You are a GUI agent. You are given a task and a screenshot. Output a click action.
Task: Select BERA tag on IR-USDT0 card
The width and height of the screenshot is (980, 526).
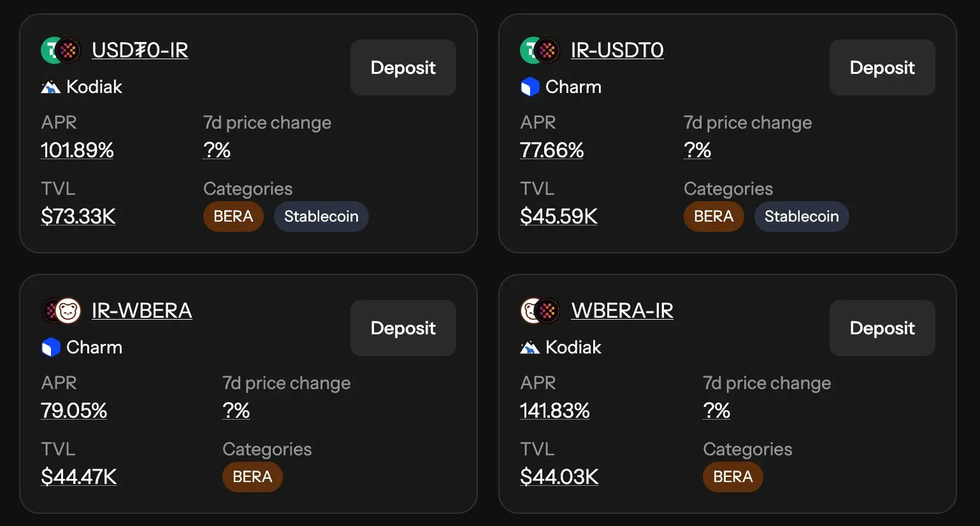pos(713,217)
